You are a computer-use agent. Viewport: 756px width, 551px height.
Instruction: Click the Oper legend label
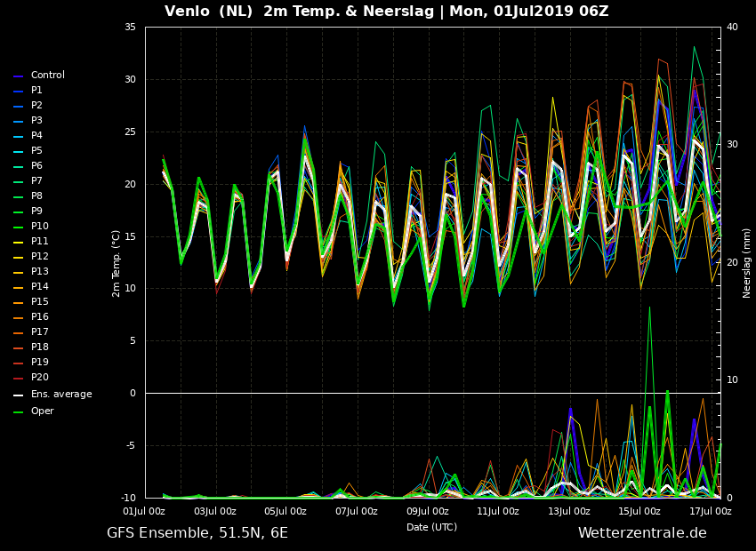tap(43, 411)
